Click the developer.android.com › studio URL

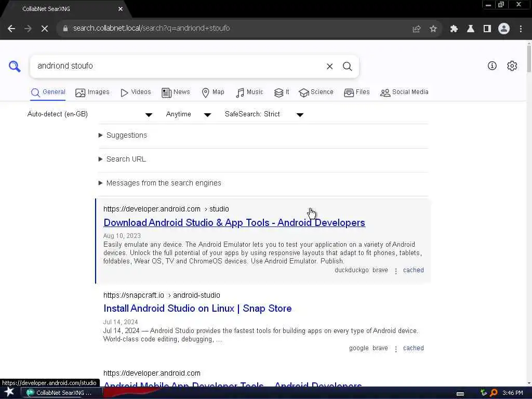click(x=166, y=209)
